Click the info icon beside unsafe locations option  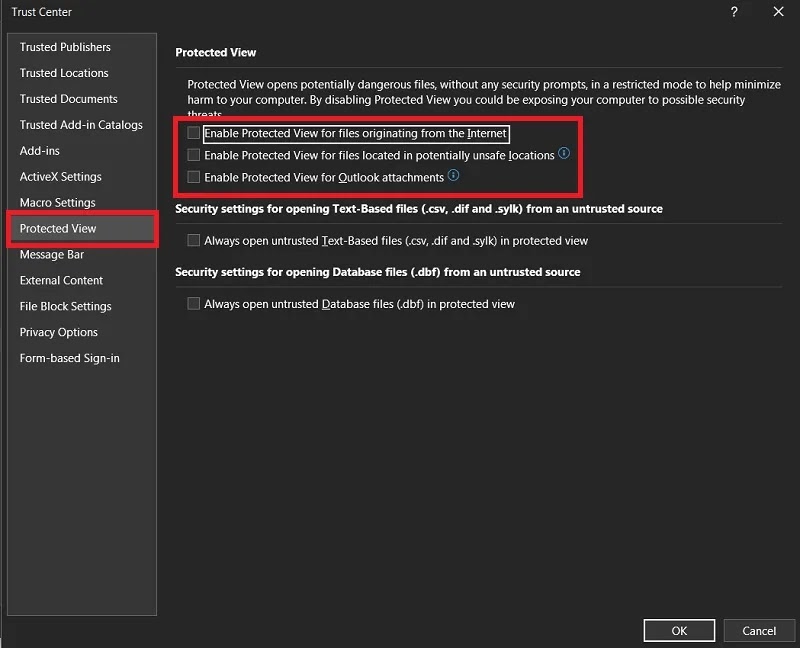point(564,153)
